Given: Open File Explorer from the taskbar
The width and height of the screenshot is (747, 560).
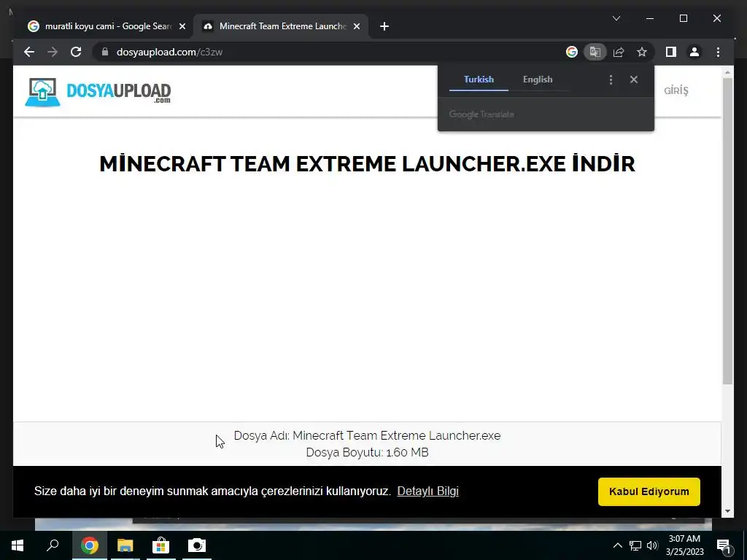Looking at the screenshot, I should click(x=125, y=545).
